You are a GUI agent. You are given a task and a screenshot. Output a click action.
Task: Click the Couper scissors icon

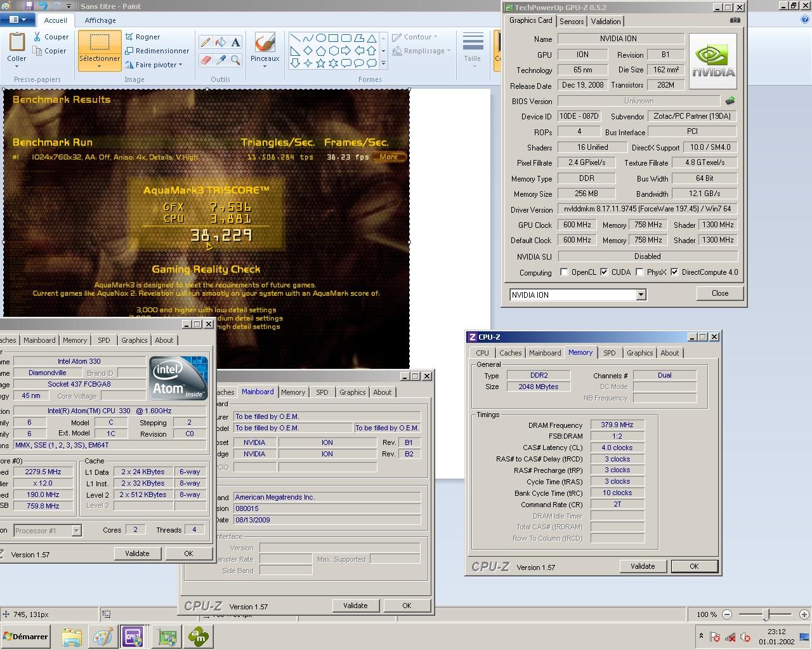37,37
